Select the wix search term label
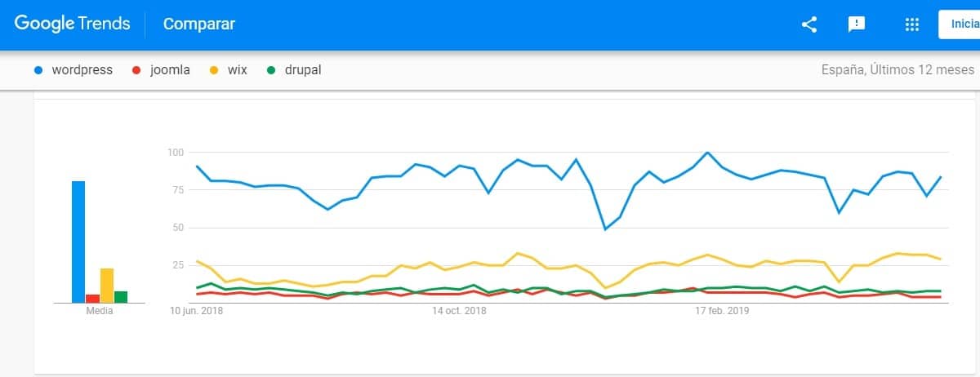The height and width of the screenshot is (377, 980). 237,70
